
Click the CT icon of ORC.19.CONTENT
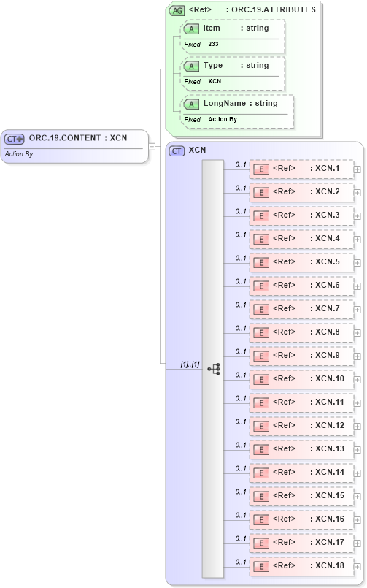pyautogui.click(x=15, y=139)
